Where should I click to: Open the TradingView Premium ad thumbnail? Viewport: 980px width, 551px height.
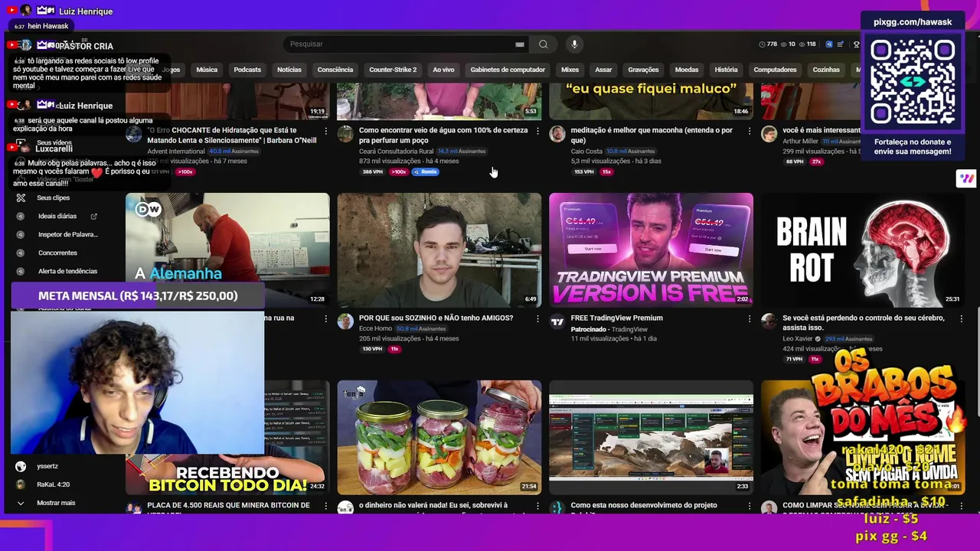click(x=651, y=249)
